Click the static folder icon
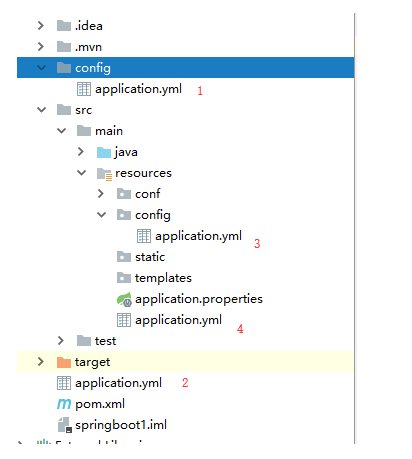Image resolution: width=412 pixels, height=459 pixels. [124, 257]
